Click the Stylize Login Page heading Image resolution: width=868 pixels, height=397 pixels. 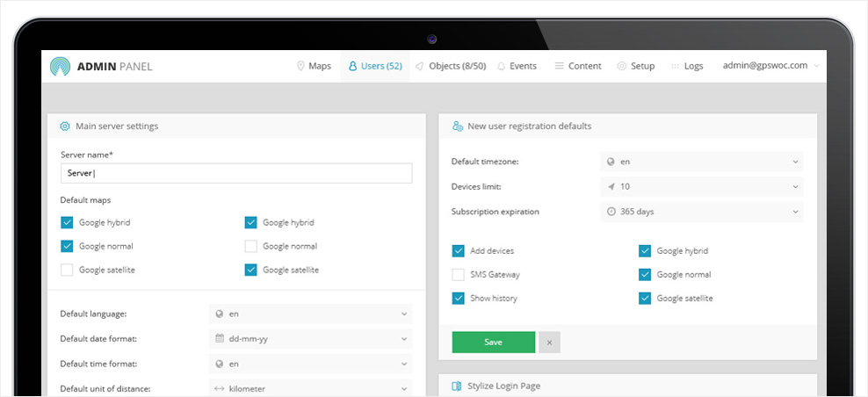pos(503,386)
